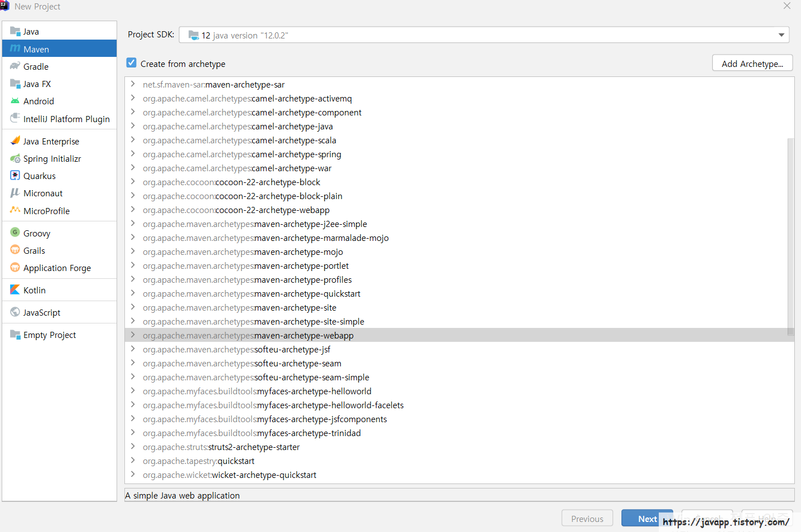Click the Quarkus icon
Viewport: 801px width, 532px height.
[x=15, y=176]
